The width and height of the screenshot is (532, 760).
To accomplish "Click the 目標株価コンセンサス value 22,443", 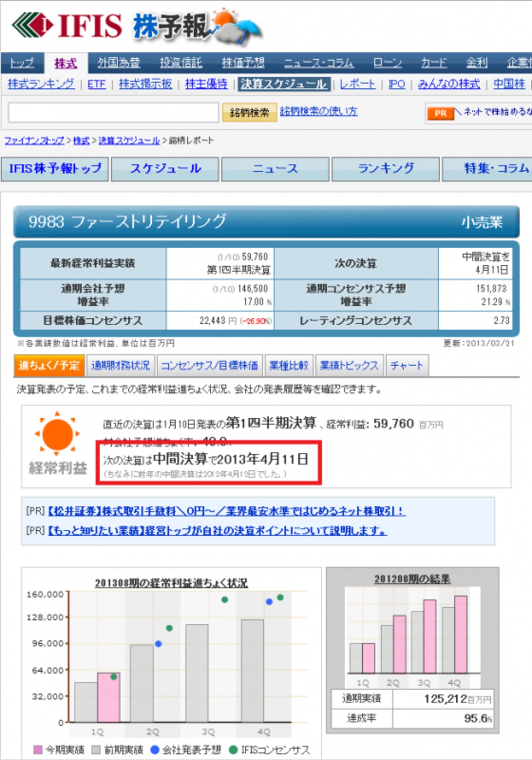I will (x=212, y=321).
